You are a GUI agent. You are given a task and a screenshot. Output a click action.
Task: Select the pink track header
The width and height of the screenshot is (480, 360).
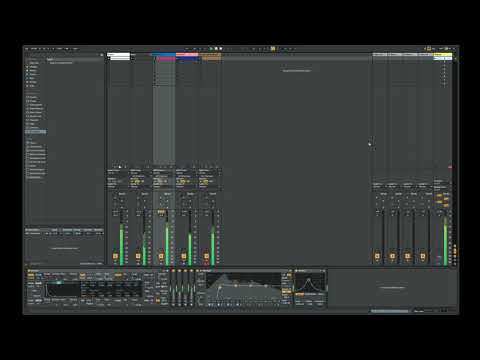click(x=187, y=54)
